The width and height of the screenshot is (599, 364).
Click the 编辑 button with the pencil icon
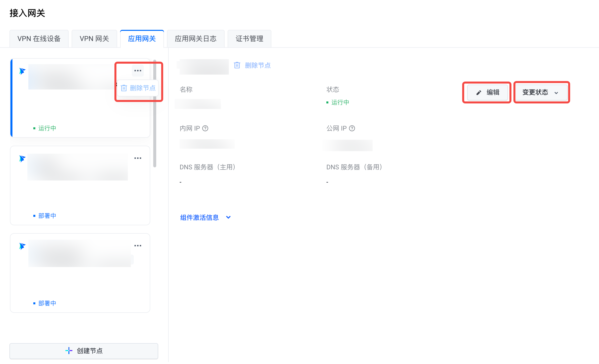[487, 92]
